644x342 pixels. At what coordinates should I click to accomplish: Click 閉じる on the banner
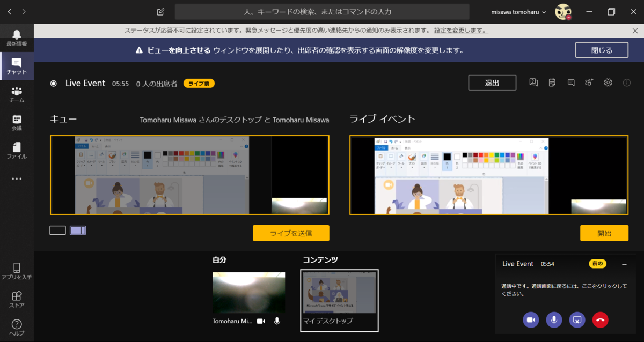point(602,50)
